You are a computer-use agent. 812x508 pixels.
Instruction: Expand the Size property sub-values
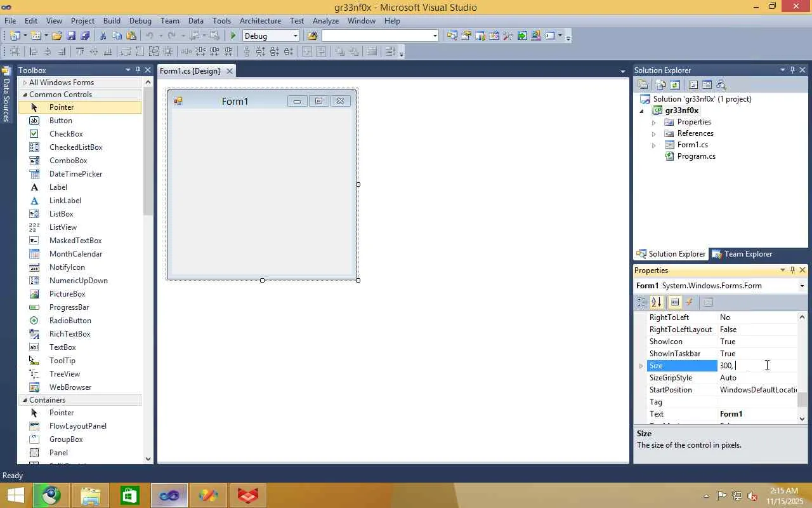coord(641,366)
